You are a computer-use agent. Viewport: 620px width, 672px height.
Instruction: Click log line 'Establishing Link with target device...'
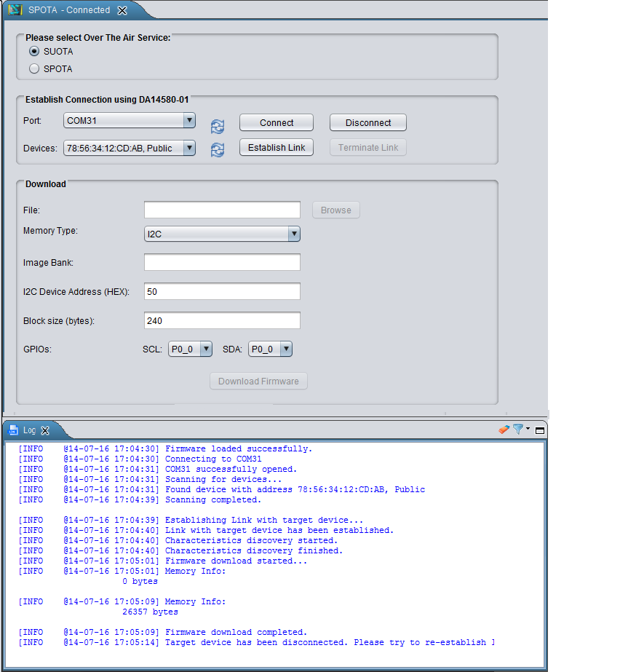pyautogui.click(x=264, y=520)
